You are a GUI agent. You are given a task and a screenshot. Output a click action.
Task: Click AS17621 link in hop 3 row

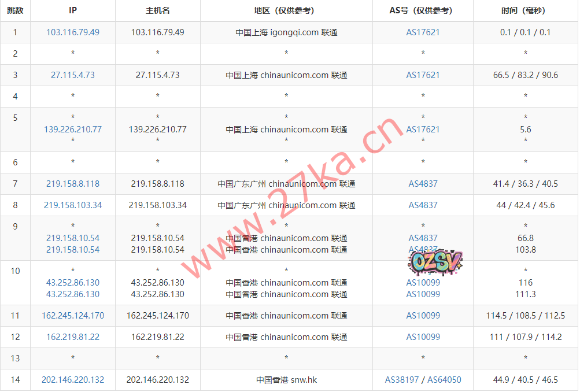[x=423, y=75]
